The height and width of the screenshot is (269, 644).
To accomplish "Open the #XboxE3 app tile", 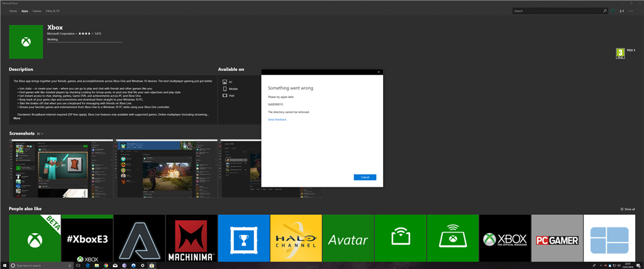I will click(x=87, y=238).
